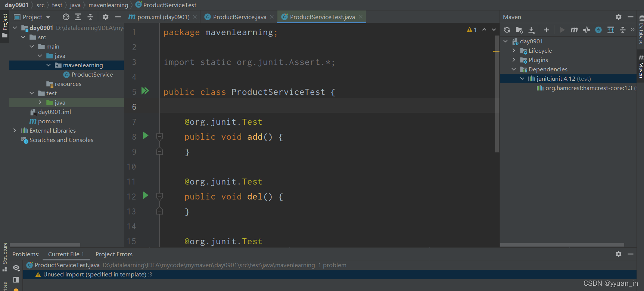Locate the opened file in Project tree

pos(66,17)
